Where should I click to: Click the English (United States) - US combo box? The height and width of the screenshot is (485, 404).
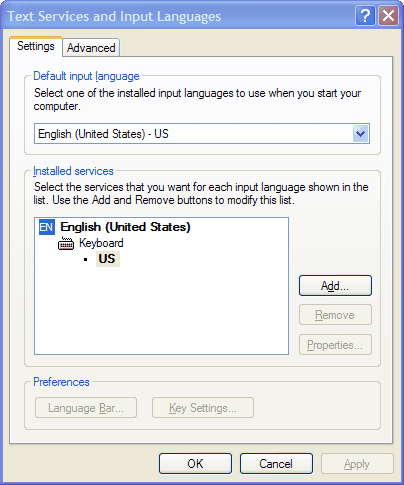click(x=202, y=134)
